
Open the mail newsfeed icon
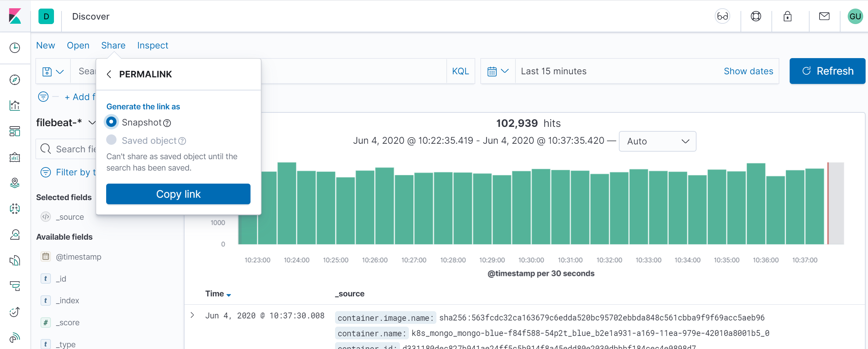(824, 16)
